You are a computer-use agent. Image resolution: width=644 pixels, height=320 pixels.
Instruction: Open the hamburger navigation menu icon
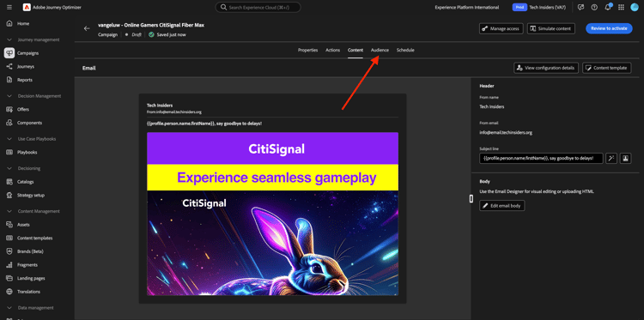9,7
